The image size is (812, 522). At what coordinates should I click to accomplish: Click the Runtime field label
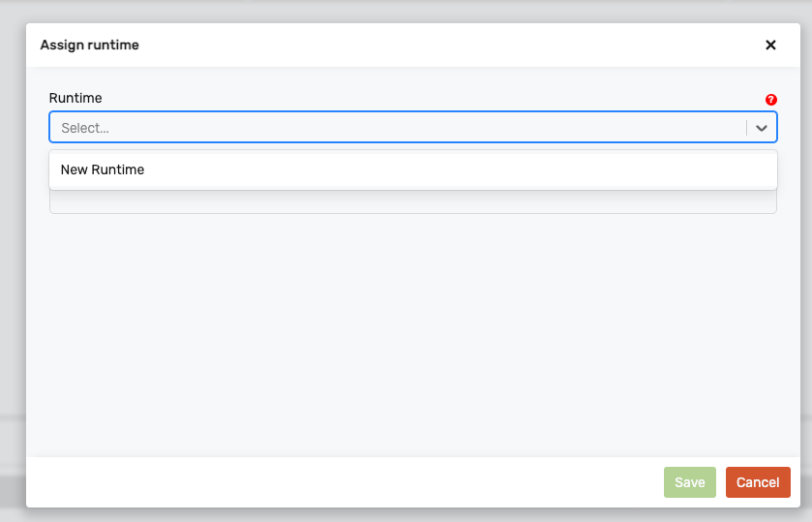(x=75, y=98)
